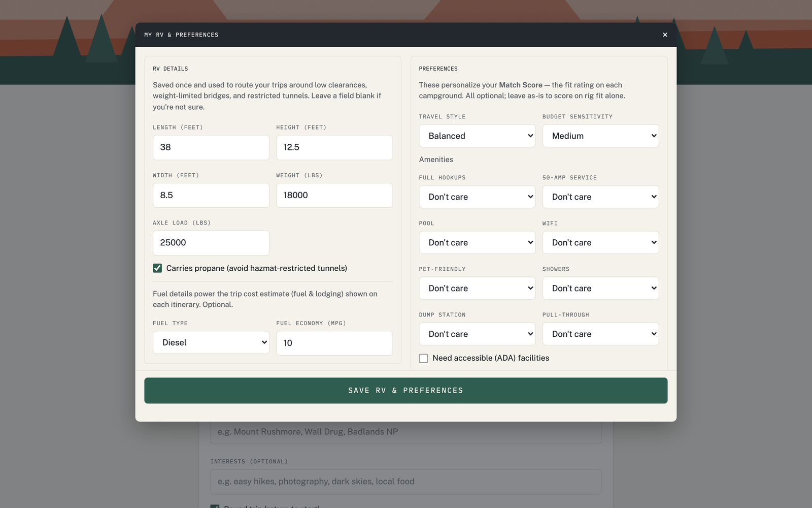Click the Height (feet) input field
Image resolution: width=812 pixels, height=508 pixels.
coord(334,147)
